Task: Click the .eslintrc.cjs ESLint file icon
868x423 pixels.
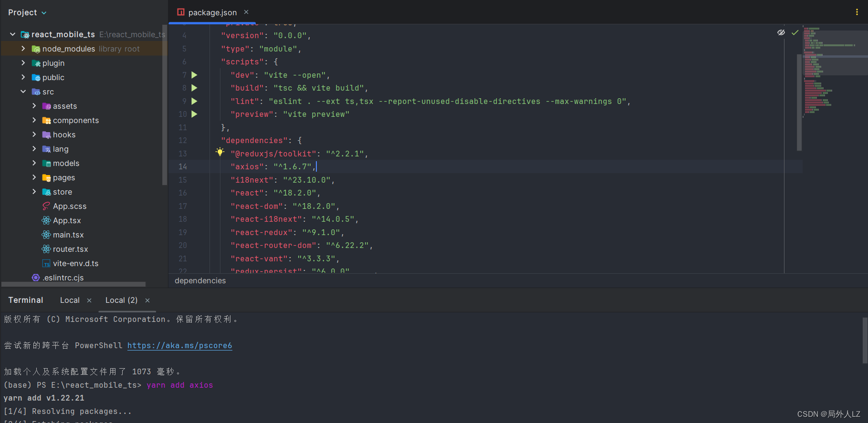Action: (36, 278)
